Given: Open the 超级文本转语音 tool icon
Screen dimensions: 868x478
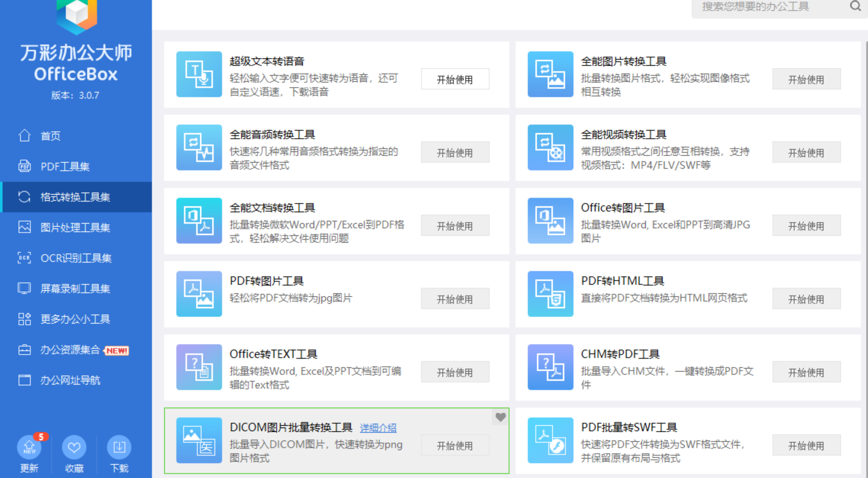Looking at the screenshot, I should tap(199, 74).
